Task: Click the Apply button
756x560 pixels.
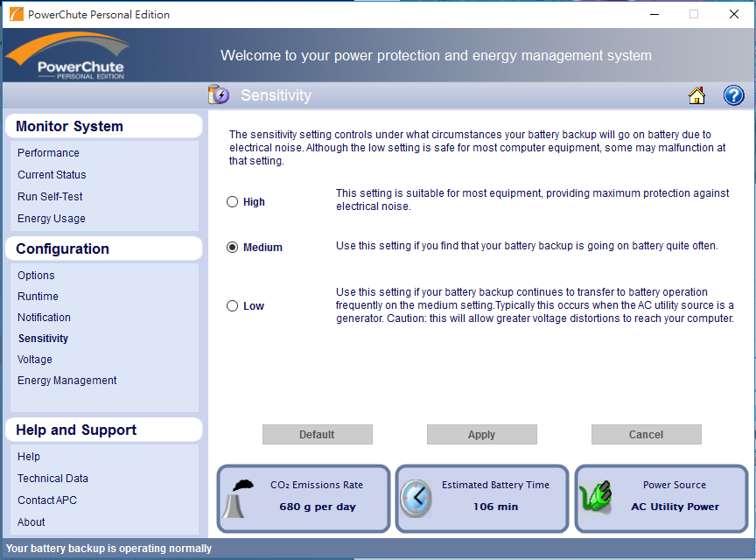Action: coord(481,435)
